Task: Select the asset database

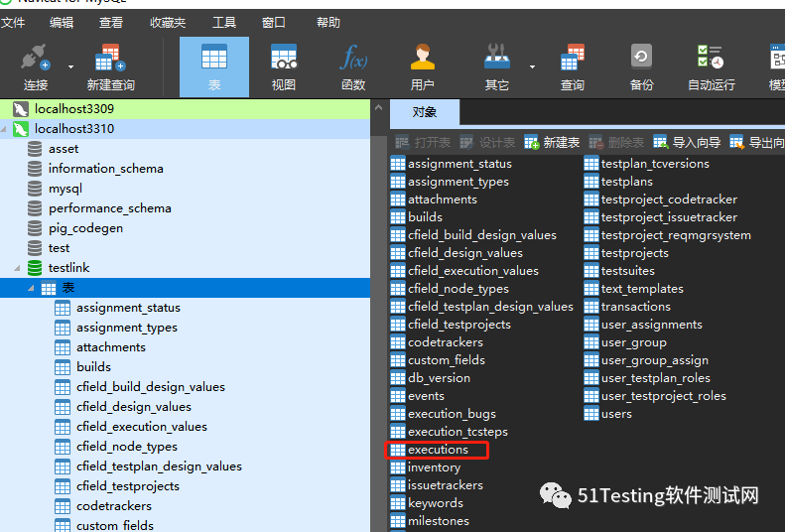Action: 64,149
